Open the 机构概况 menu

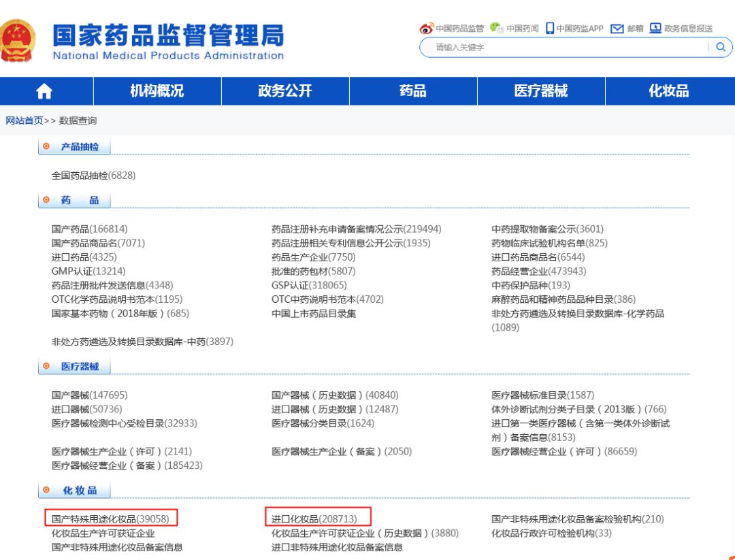(x=157, y=91)
